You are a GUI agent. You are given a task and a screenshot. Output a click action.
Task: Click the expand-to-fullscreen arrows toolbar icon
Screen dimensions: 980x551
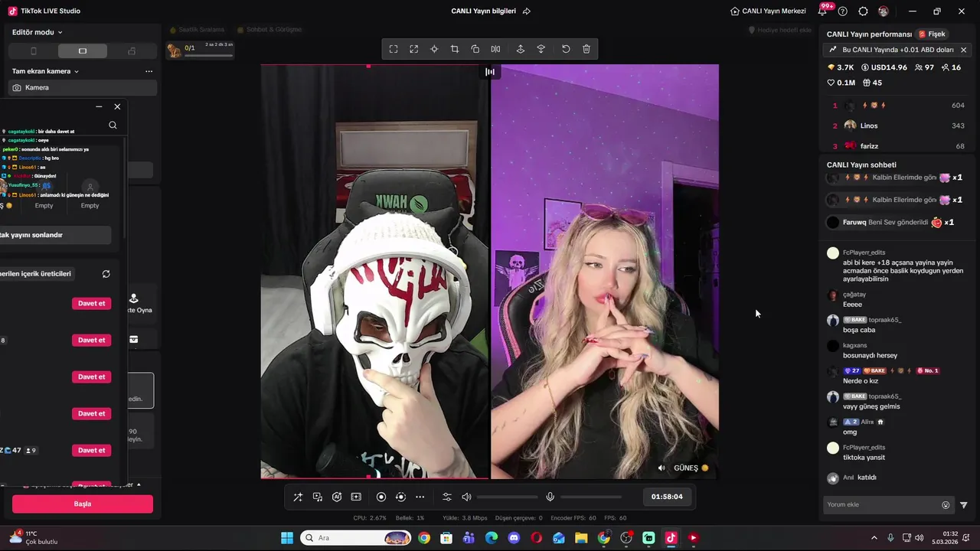coord(414,49)
